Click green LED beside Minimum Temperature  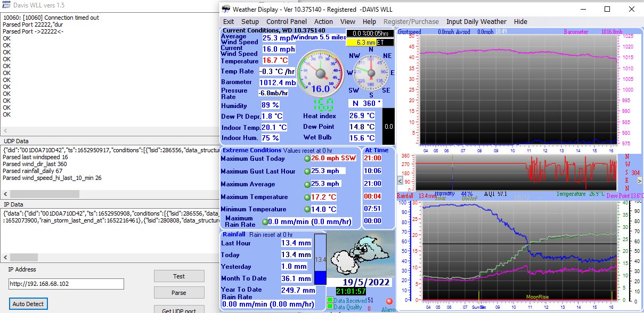click(307, 210)
